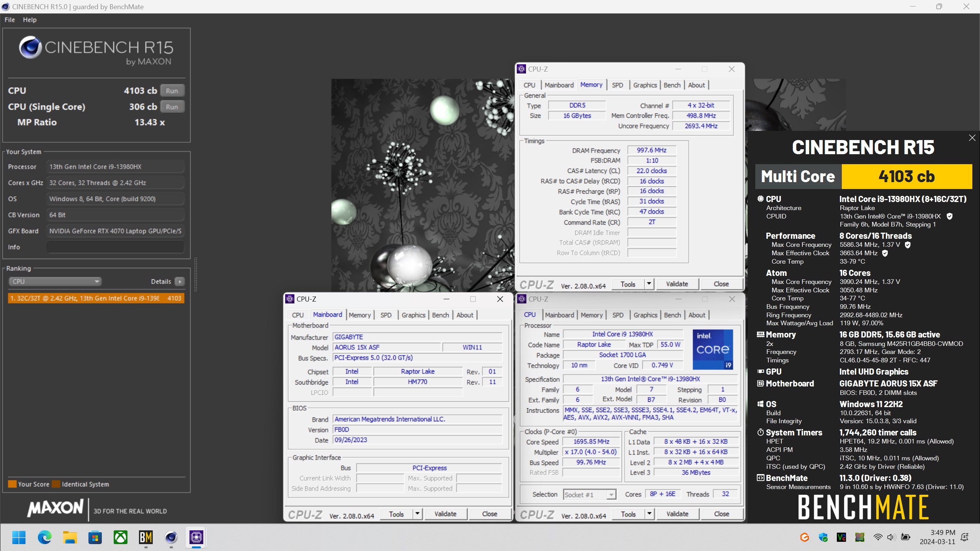The width and height of the screenshot is (980, 551).
Task: Select About tab in CPU-Z Mainboard window
Action: pyautogui.click(x=465, y=315)
